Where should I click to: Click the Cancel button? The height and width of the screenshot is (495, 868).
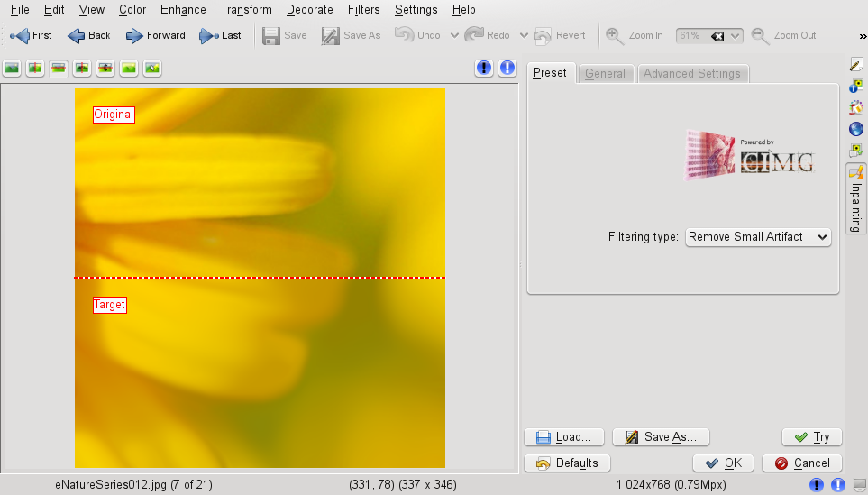[x=802, y=463]
